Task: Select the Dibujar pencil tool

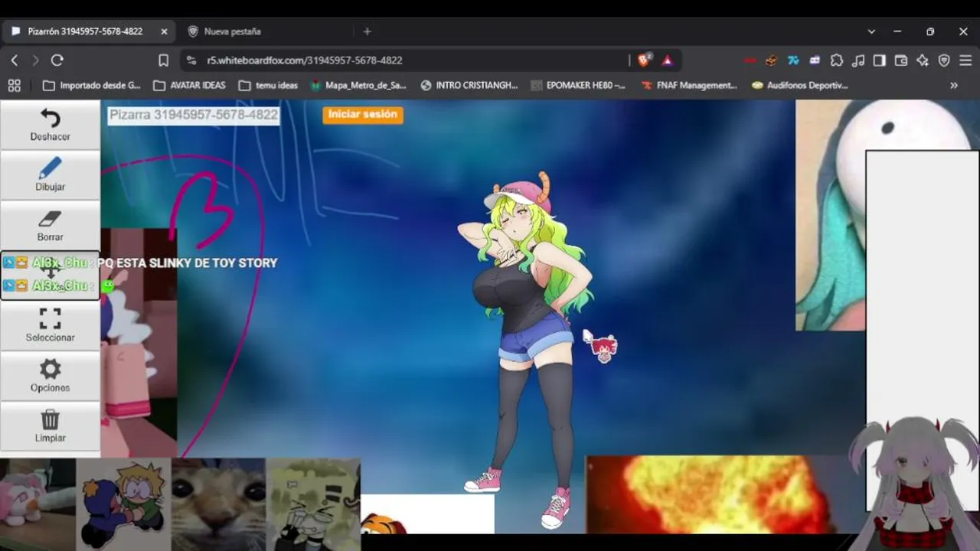Action: coord(50,175)
